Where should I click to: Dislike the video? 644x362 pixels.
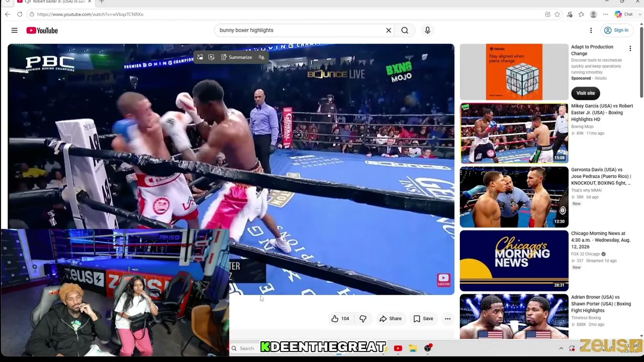(363, 319)
